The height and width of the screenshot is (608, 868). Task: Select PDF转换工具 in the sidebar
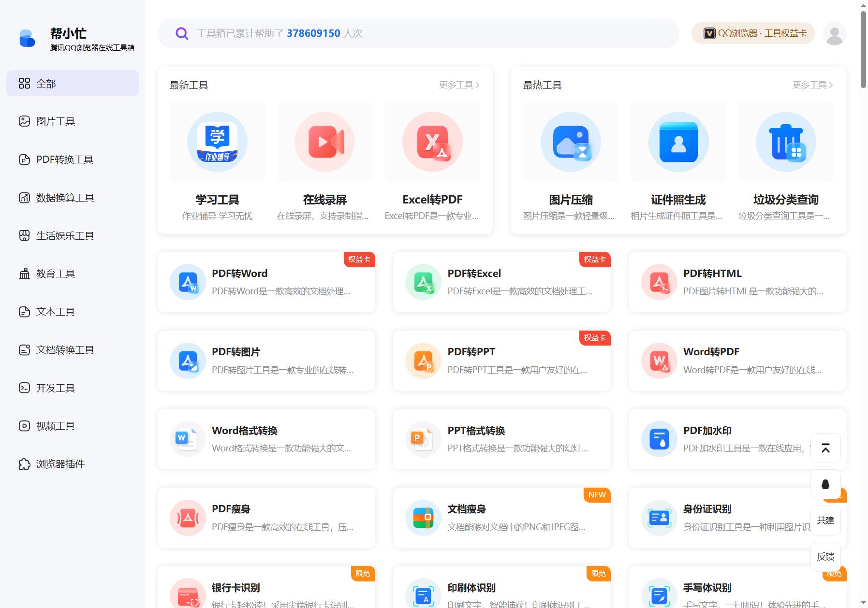73,159
